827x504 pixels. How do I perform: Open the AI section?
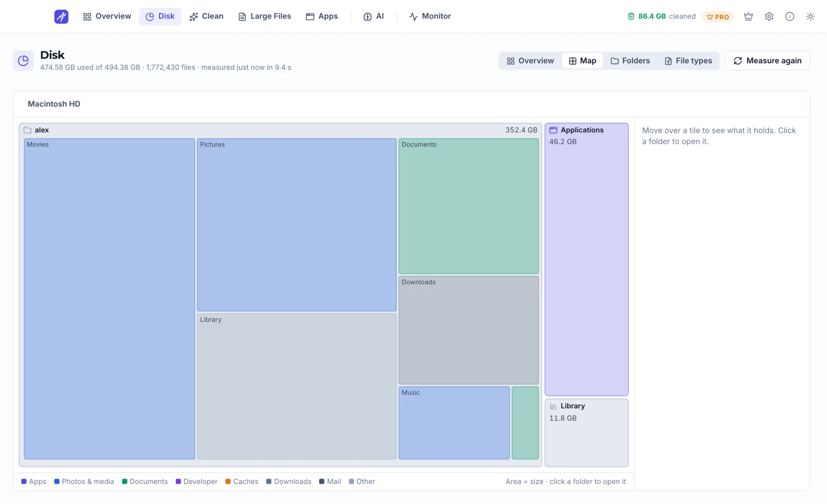373,16
